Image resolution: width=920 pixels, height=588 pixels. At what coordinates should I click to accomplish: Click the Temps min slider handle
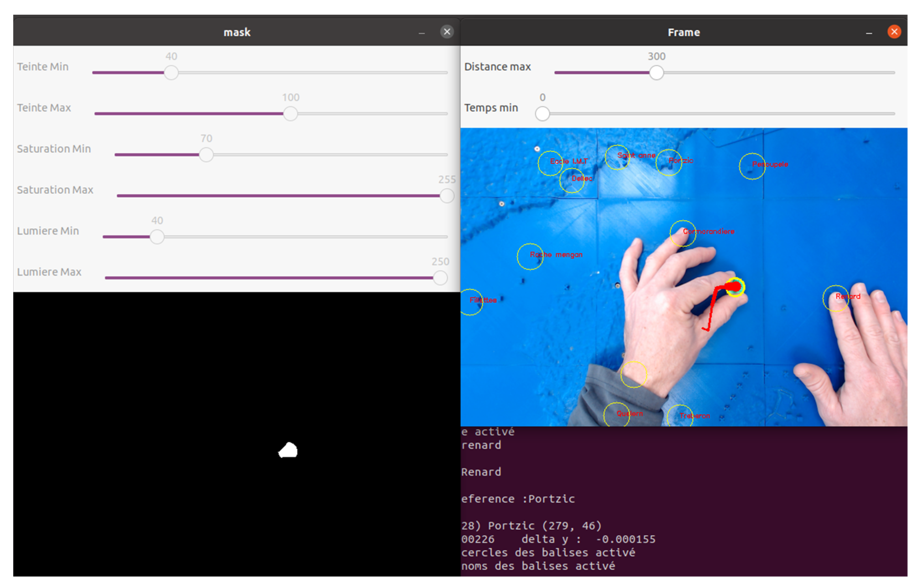pos(542,114)
